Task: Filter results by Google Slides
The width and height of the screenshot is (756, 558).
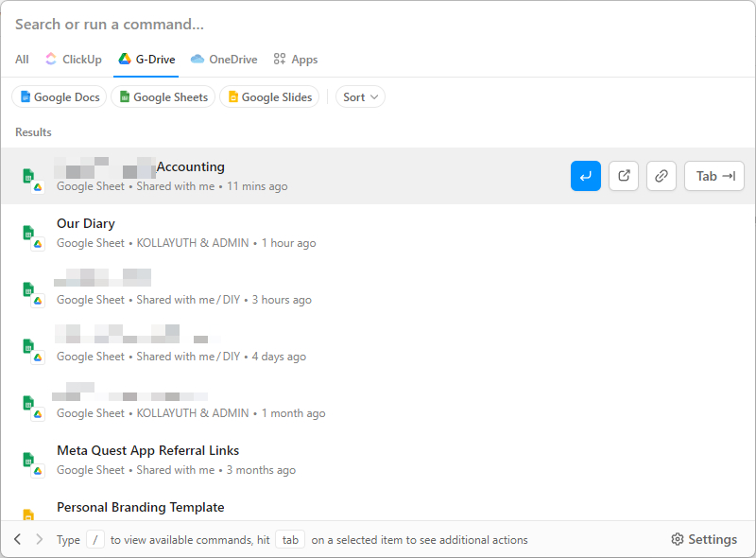Action: coord(269,97)
